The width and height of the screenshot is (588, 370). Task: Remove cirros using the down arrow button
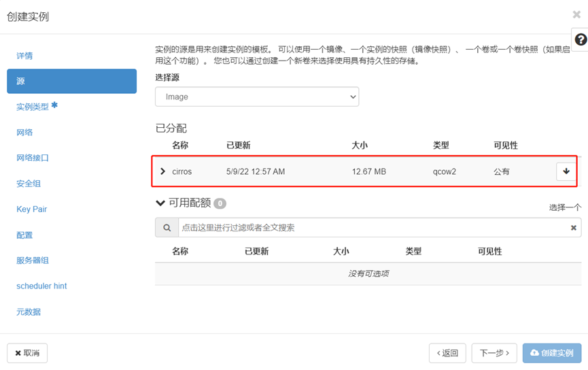tap(566, 171)
